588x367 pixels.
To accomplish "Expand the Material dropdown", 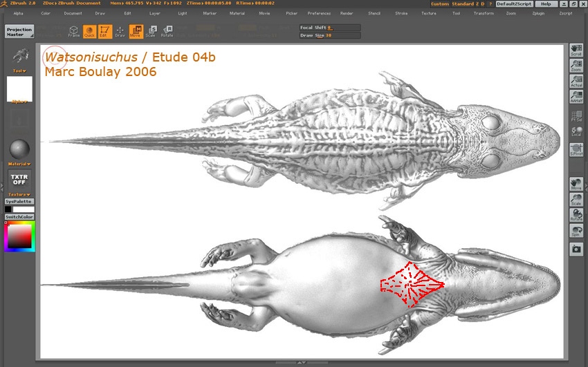I will [19, 164].
